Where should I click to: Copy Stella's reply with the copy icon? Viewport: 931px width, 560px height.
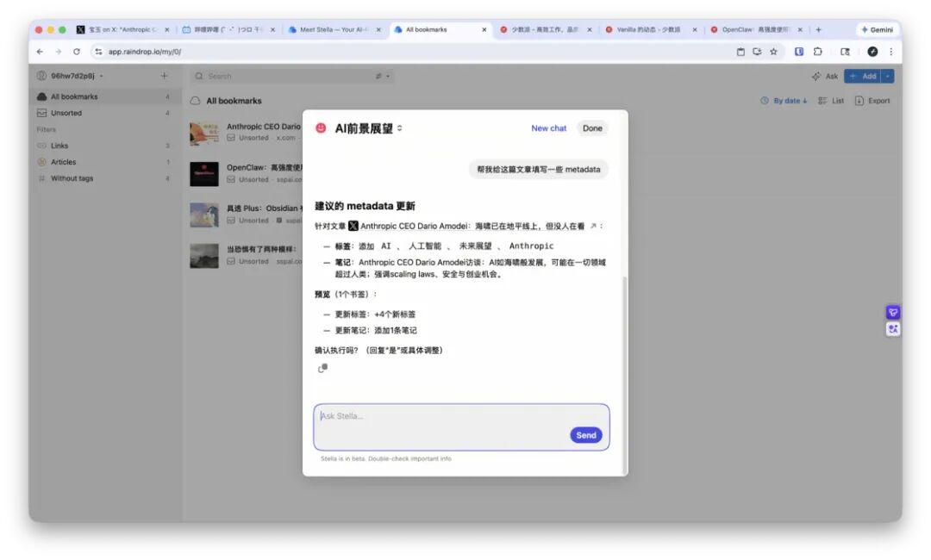[322, 369]
